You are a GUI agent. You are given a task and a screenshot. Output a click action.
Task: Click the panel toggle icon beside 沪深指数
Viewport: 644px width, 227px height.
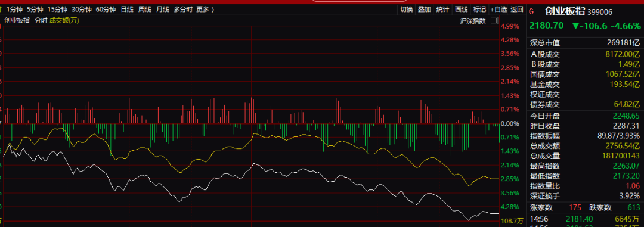point(494,20)
